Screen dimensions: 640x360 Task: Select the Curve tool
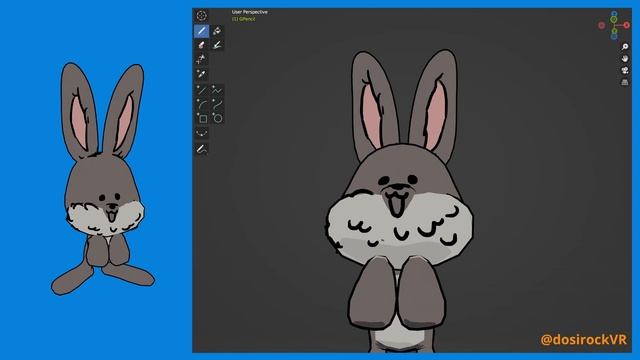(217, 104)
